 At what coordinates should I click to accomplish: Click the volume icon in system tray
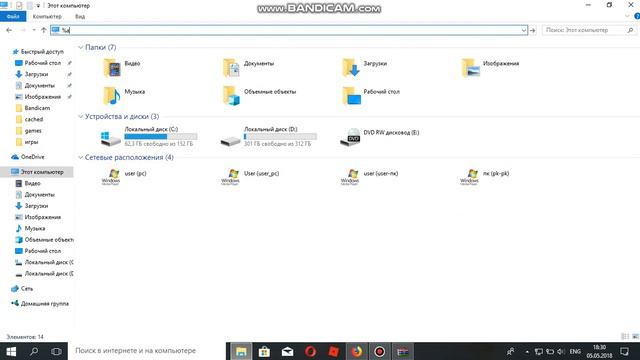coord(561,351)
